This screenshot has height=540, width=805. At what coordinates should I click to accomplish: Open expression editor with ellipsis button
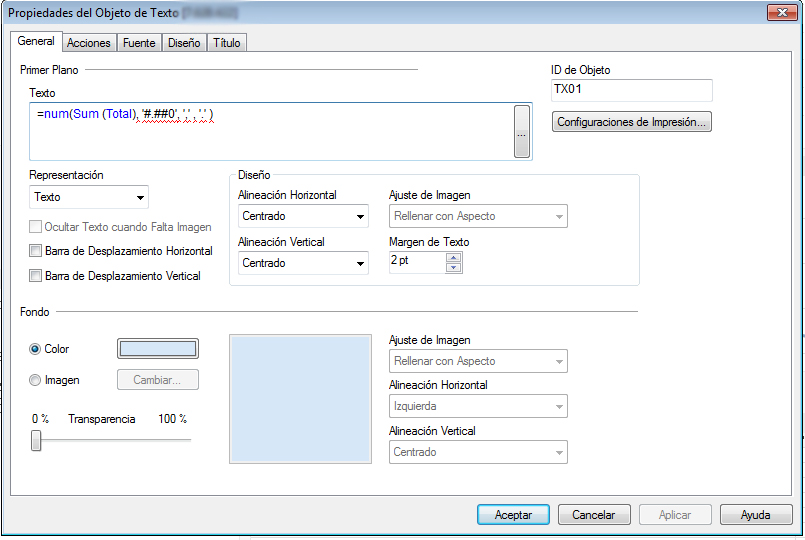[x=521, y=132]
